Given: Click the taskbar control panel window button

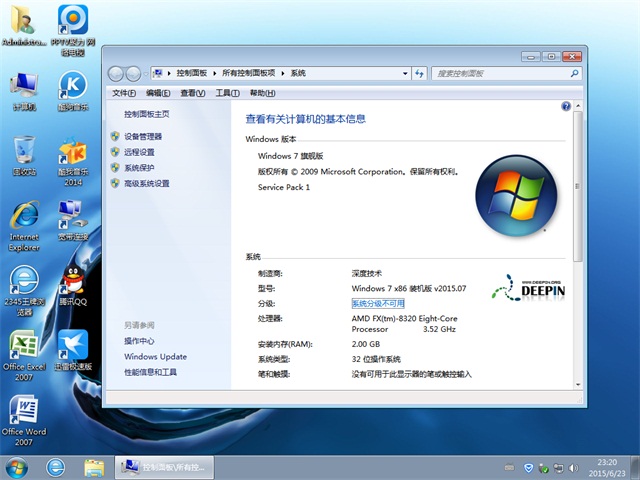Looking at the screenshot, I should 164,467.
